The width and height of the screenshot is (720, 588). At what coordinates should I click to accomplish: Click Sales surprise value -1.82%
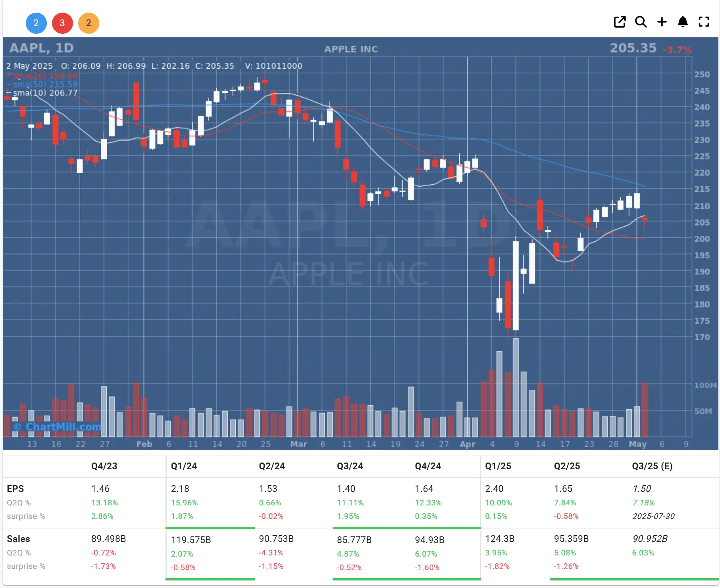coord(497,566)
